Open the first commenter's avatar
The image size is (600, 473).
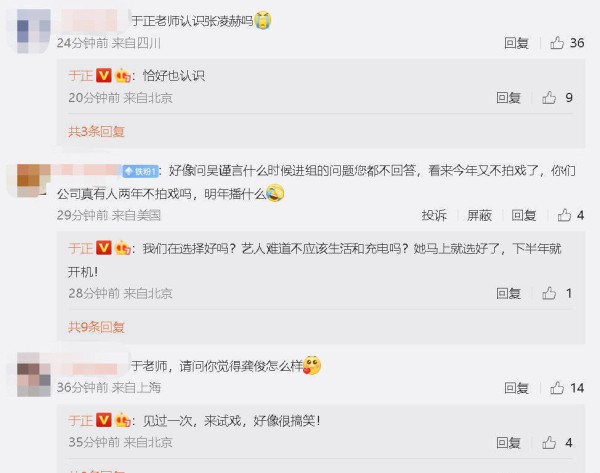point(34,31)
